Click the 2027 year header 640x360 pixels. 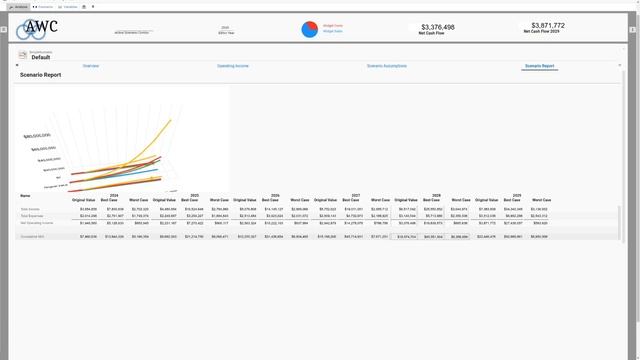point(356,196)
